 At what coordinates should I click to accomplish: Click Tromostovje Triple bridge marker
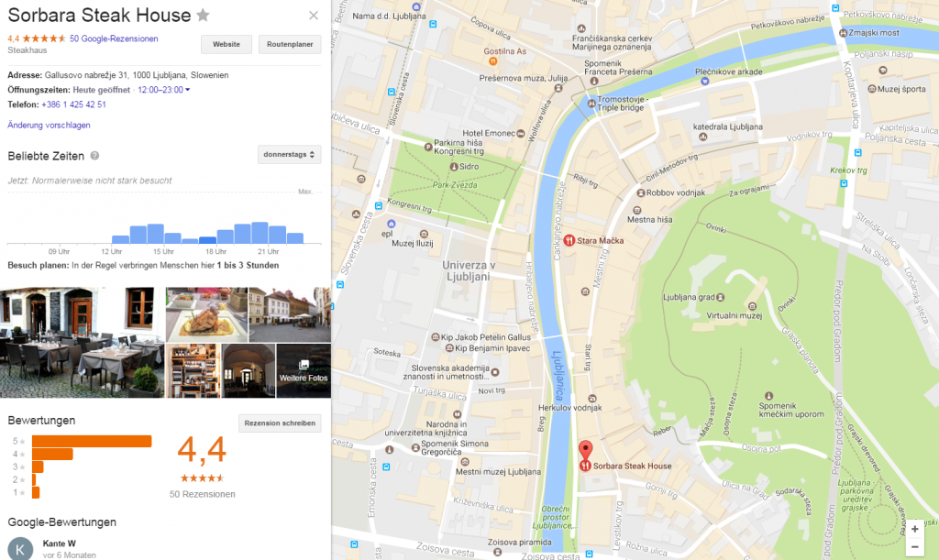591,104
